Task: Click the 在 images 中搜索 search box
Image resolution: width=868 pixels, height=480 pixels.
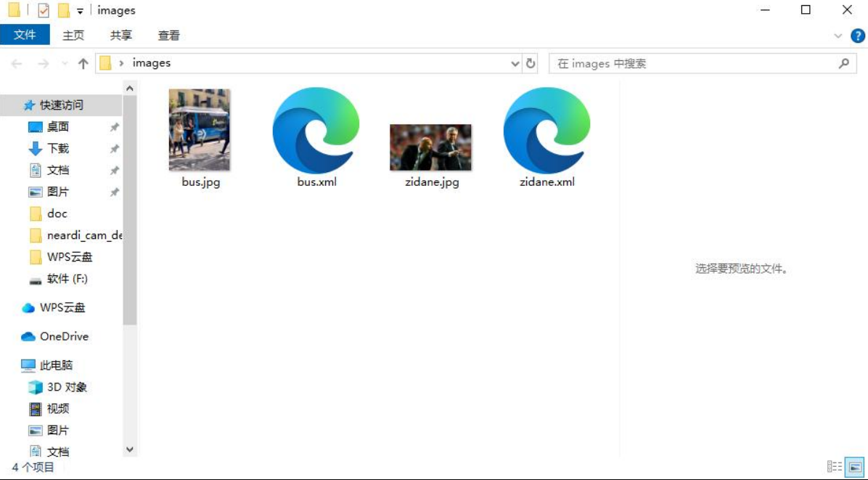Action: tap(703, 64)
